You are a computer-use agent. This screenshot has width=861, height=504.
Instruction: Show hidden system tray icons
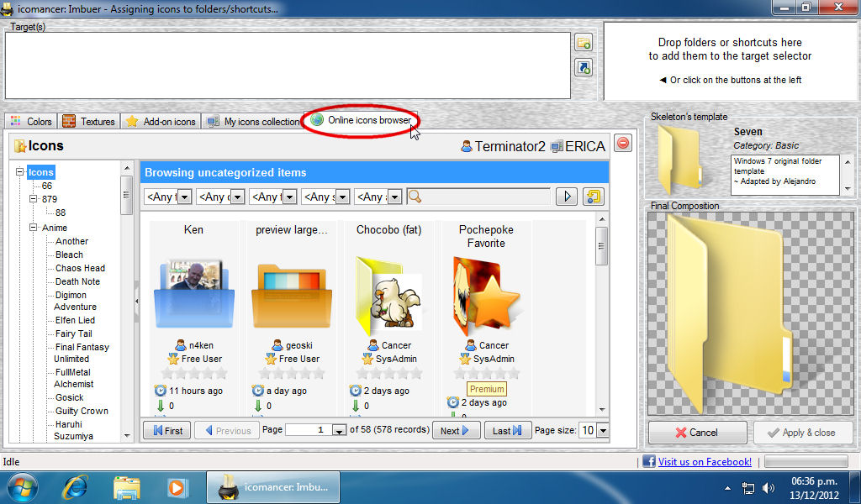click(x=727, y=487)
